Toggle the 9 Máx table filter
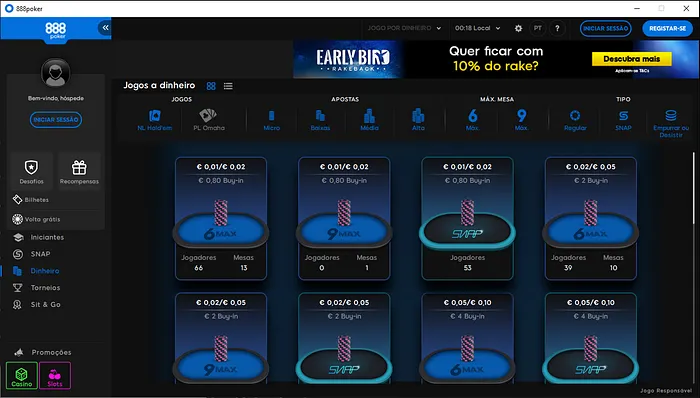 point(521,120)
